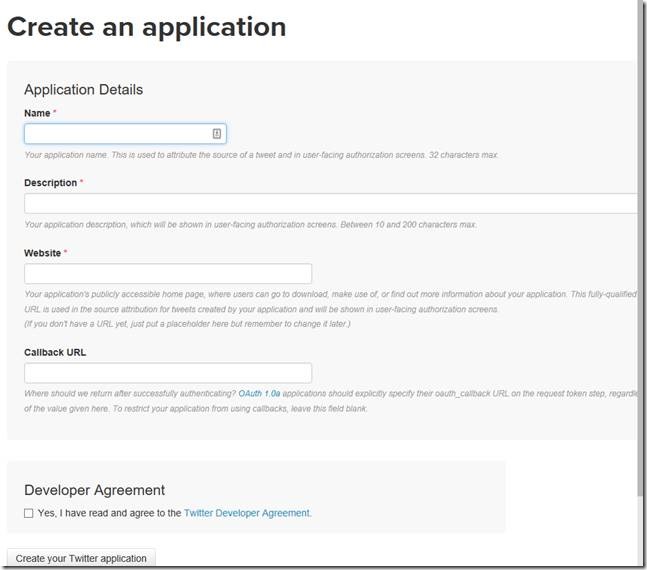Click the Developer Agreement section heading
The width and height of the screenshot is (647, 570).
[94, 490]
